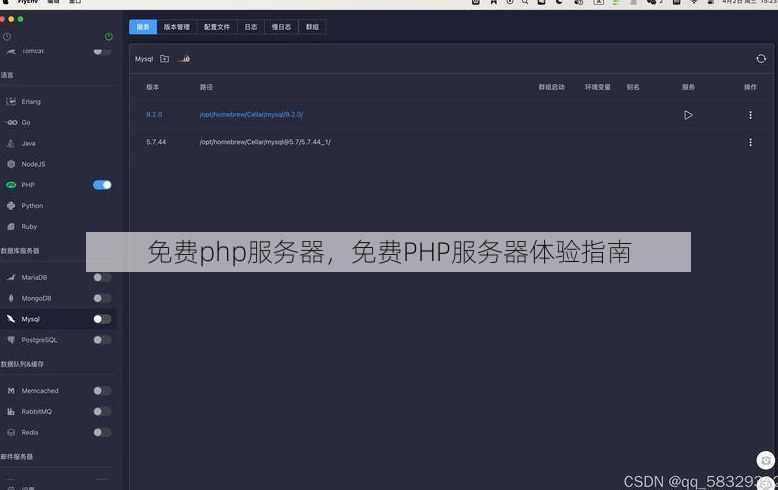Switch to the 服务 tab
The image size is (778, 490).
[x=143, y=27]
